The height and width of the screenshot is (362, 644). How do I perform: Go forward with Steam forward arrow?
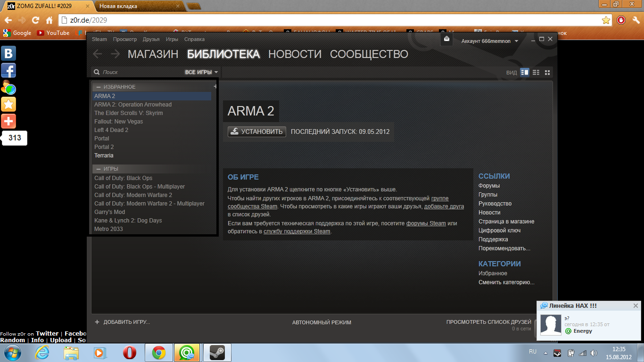click(x=115, y=54)
